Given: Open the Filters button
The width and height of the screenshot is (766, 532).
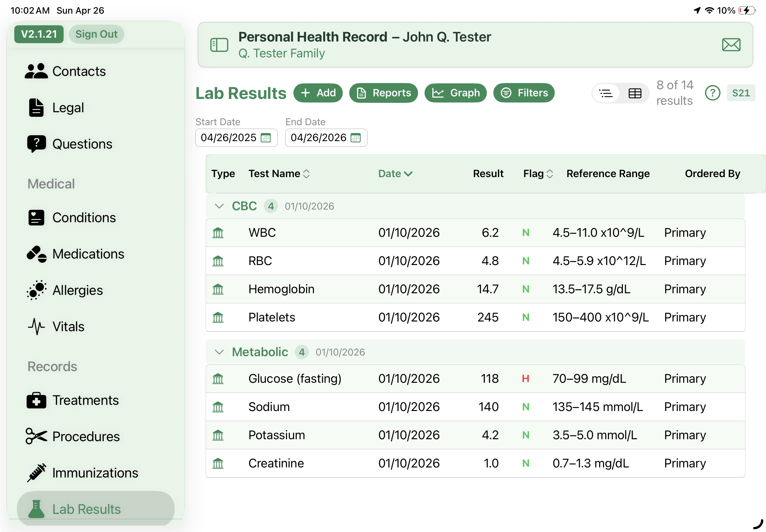Looking at the screenshot, I should point(524,93).
